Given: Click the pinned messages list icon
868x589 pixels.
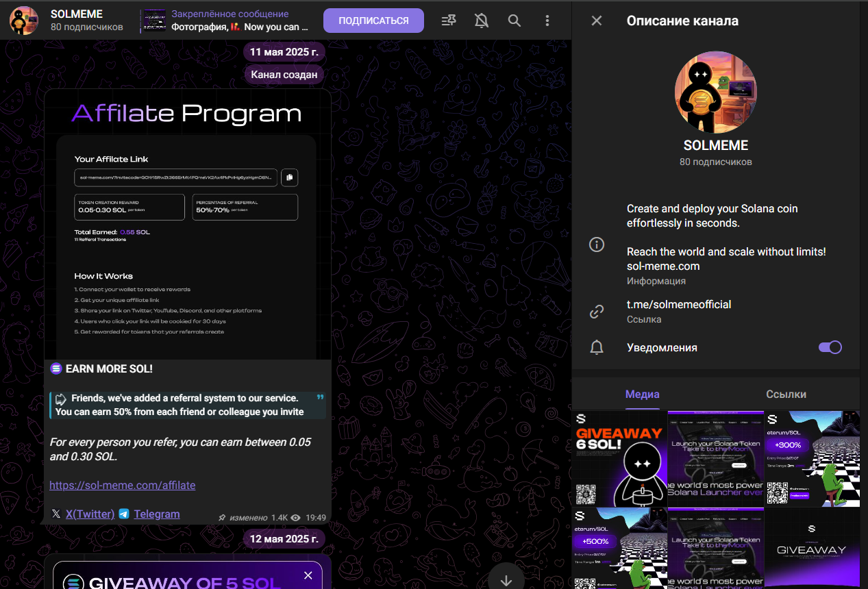Looking at the screenshot, I should click(449, 21).
